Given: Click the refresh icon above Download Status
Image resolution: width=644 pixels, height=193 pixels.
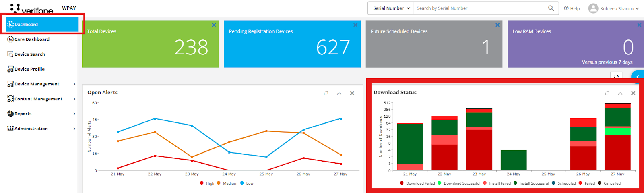Looking at the screenshot, I should [x=616, y=76].
